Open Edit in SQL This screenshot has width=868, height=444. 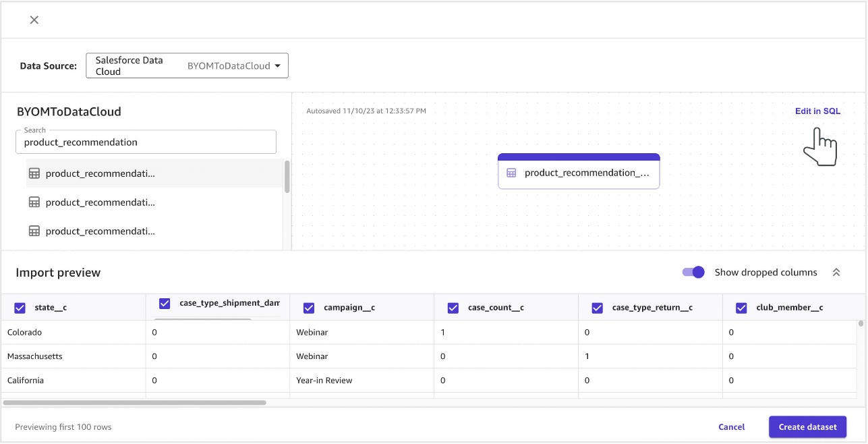tap(817, 111)
